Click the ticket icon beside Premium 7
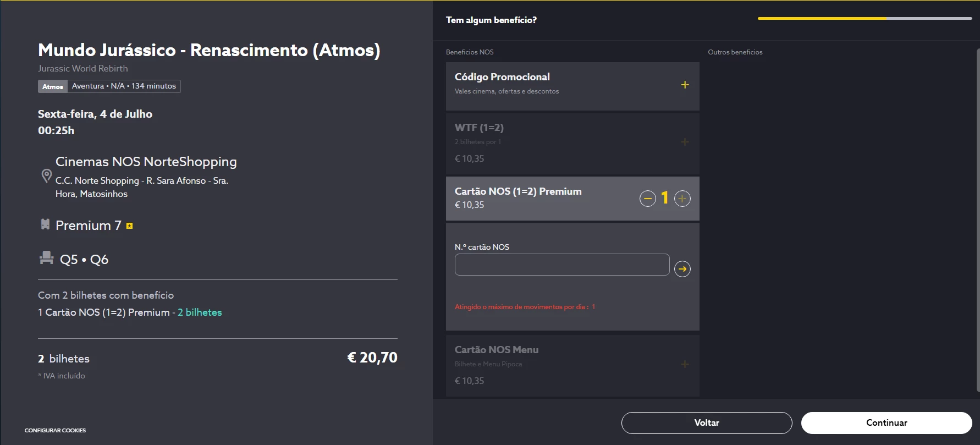980x445 pixels. (x=45, y=224)
